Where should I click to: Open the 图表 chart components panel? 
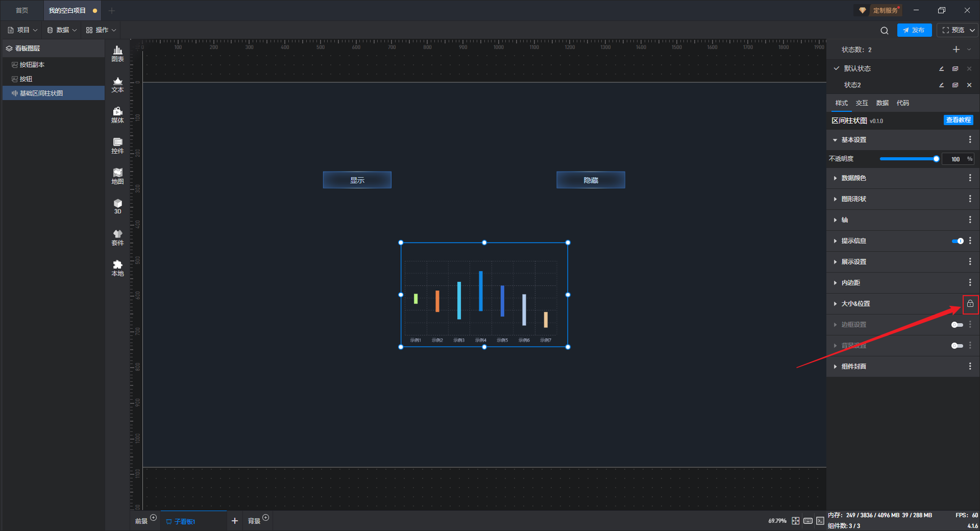(x=117, y=54)
